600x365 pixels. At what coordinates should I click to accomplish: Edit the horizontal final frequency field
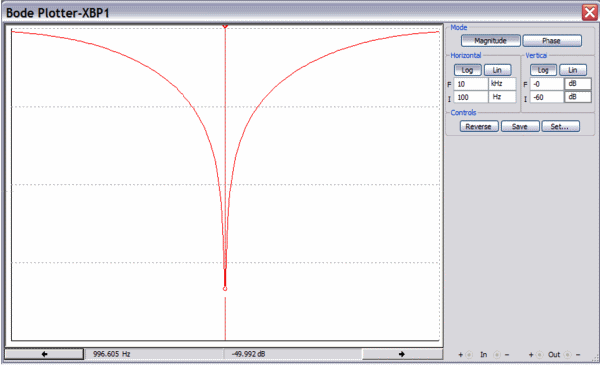pyautogui.click(x=471, y=84)
